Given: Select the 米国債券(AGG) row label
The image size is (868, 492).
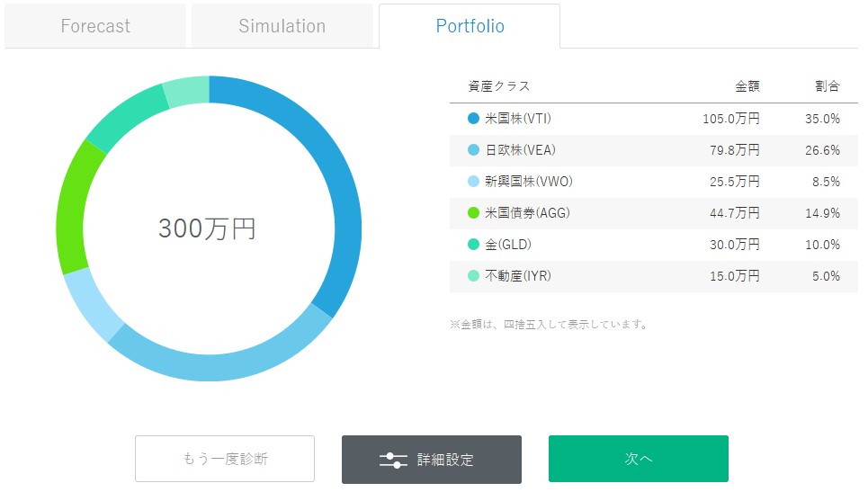Looking at the screenshot, I should coord(528,213).
